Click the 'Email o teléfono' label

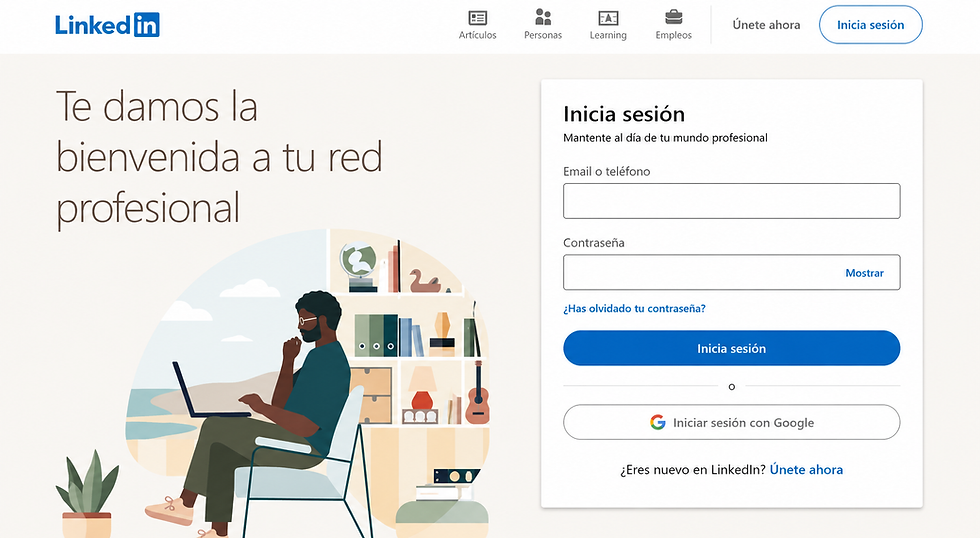click(606, 172)
